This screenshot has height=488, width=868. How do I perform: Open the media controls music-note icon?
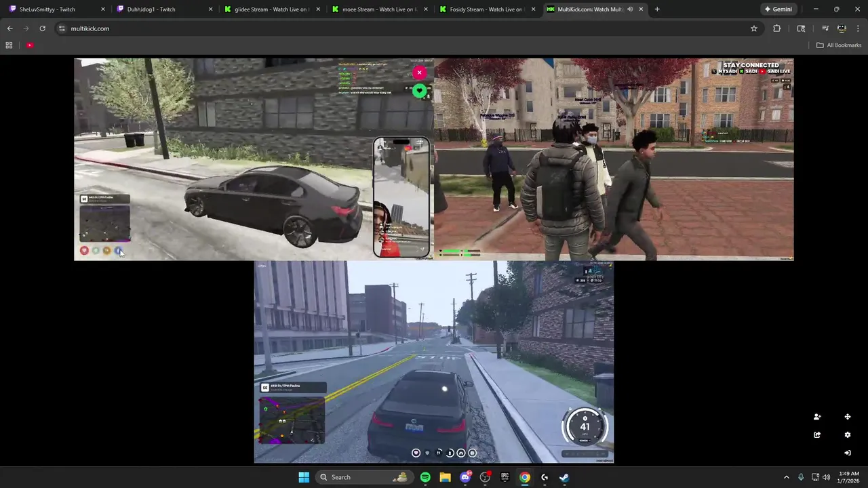[825, 28]
